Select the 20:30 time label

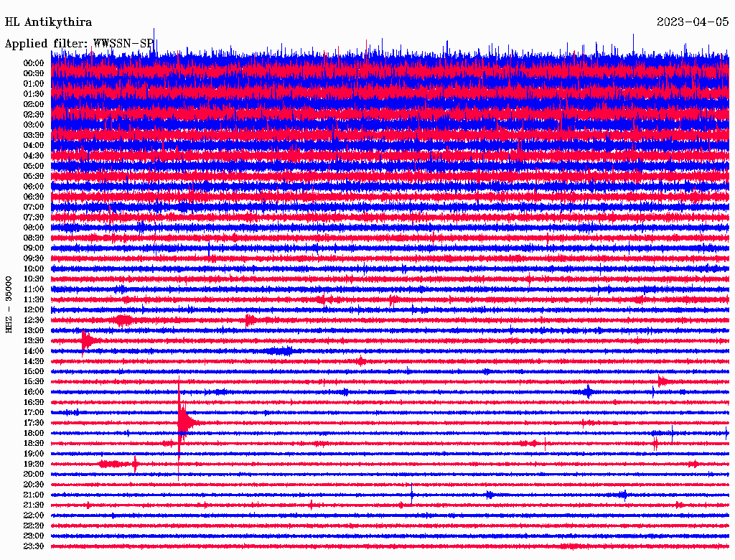(34, 485)
